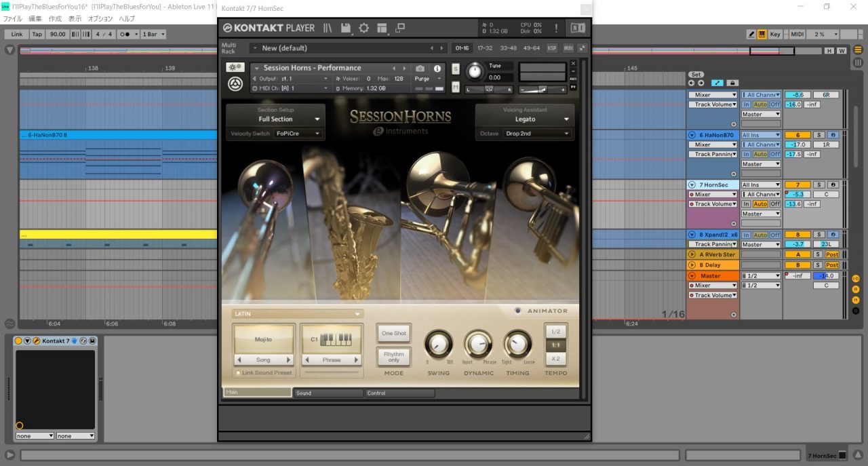The width and height of the screenshot is (868, 466).
Task: Select the X2 tempo button
Action: click(x=555, y=359)
